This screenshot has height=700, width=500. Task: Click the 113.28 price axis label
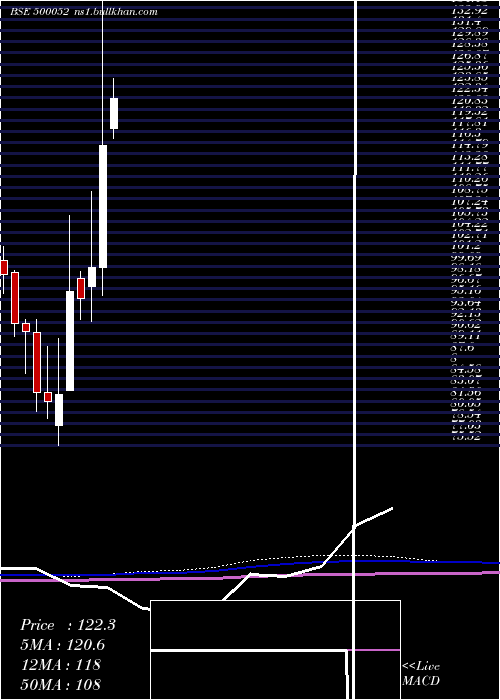pos(469,157)
